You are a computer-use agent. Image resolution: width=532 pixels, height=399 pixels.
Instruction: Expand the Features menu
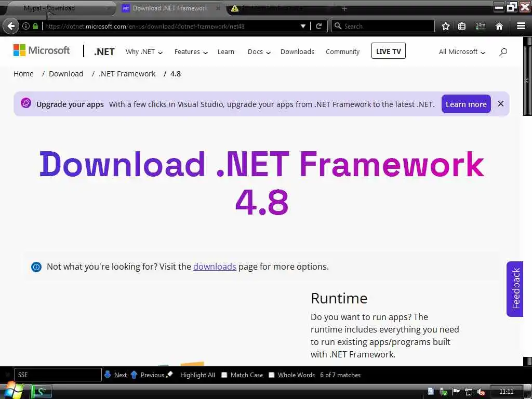[x=191, y=52]
